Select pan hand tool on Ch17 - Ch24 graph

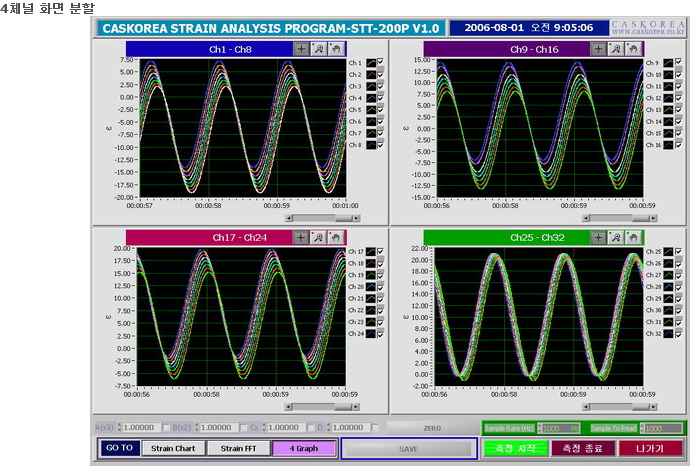click(336, 238)
